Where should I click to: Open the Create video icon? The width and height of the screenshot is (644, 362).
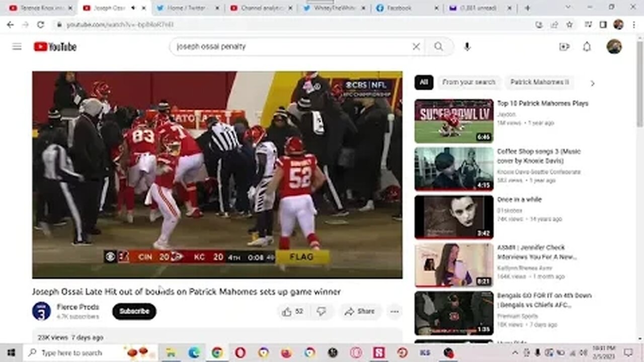tap(564, 47)
